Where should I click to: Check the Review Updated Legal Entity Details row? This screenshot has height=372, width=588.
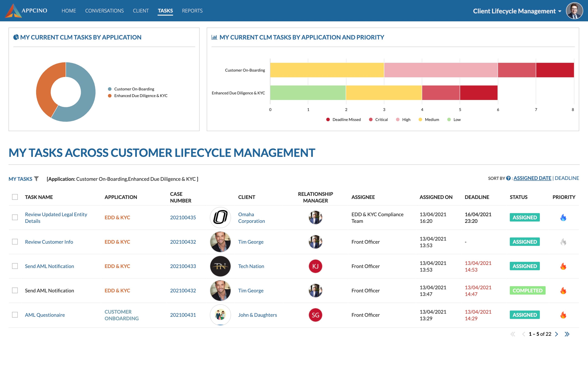(x=15, y=217)
